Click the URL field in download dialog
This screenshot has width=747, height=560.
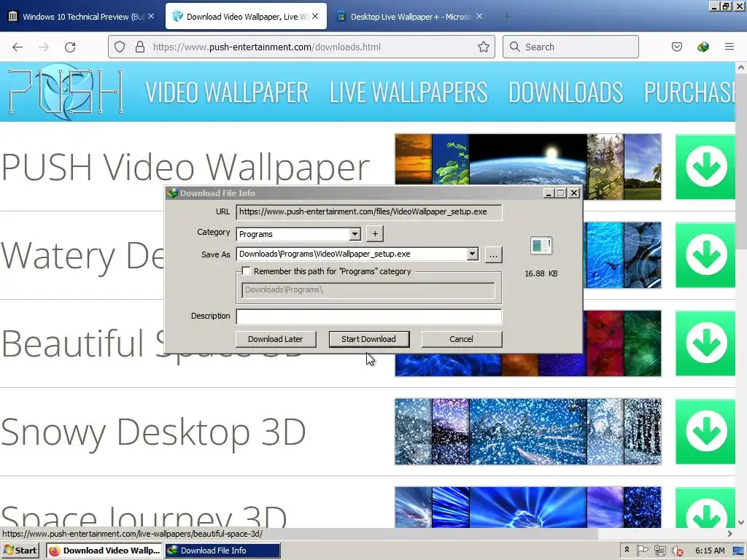click(368, 212)
